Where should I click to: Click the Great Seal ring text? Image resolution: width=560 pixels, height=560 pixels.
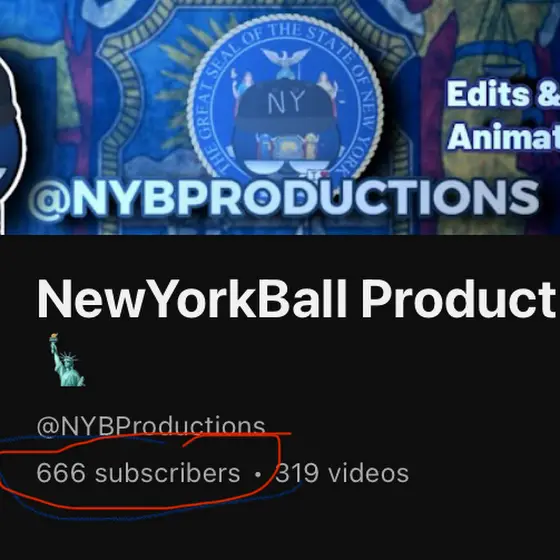(285, 98)
